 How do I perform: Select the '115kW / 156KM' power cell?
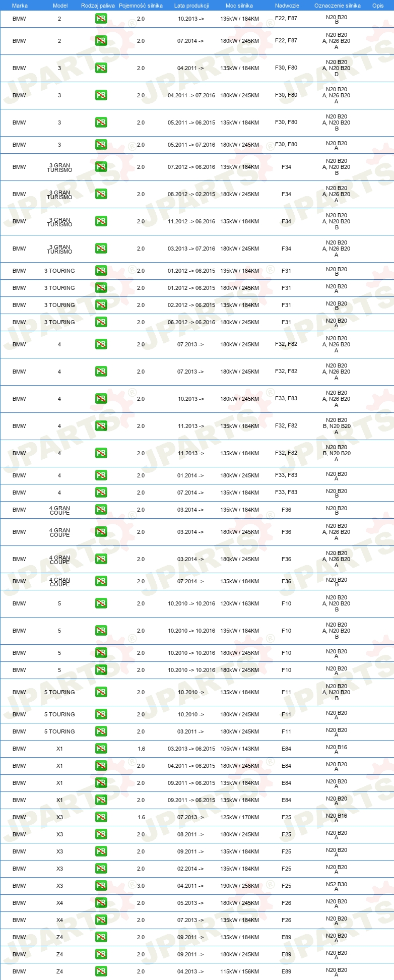point(240,971)
